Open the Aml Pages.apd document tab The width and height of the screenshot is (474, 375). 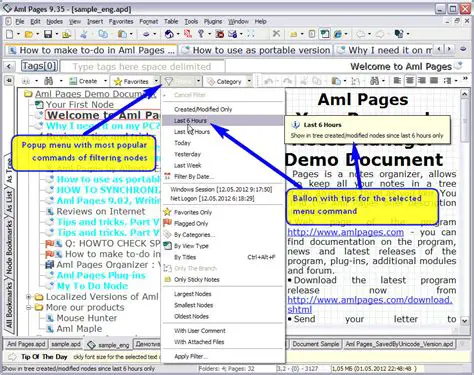point(26,344)
